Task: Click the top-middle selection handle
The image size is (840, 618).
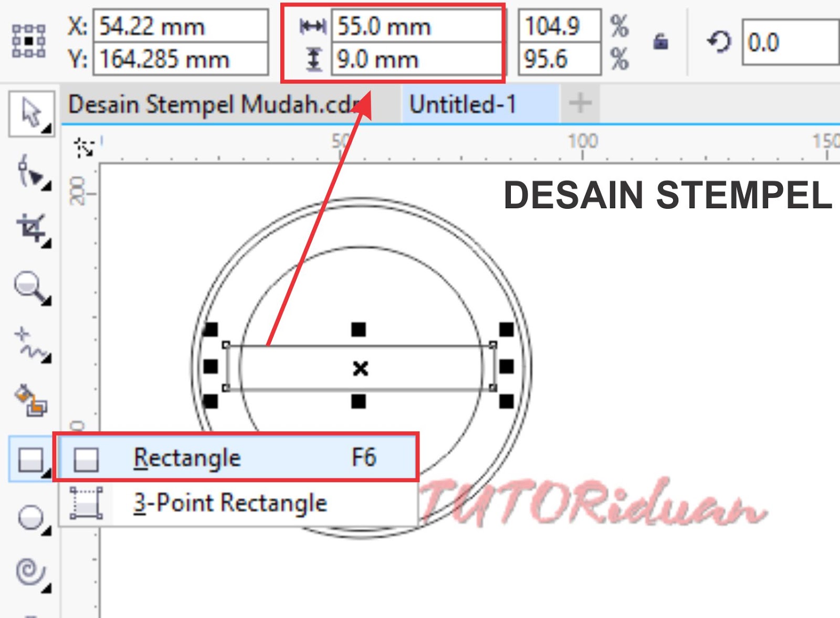Action: (x=359, y=329)
